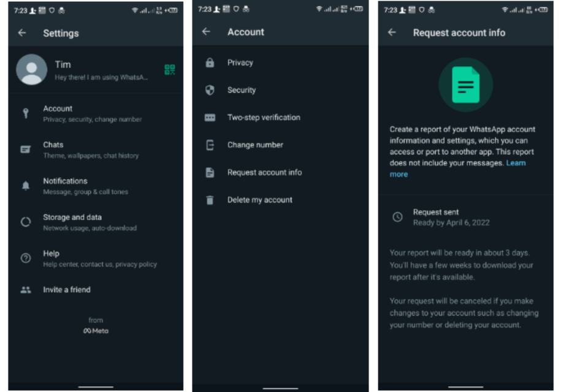Tap the clock icon beside Request sent
561x392 pixels.
(397, 217)
